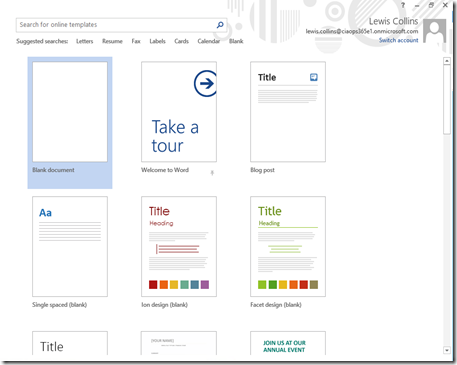Click the search magnifier icon
The width and height of the screenshot is (457, 365).
coord(220,25)
